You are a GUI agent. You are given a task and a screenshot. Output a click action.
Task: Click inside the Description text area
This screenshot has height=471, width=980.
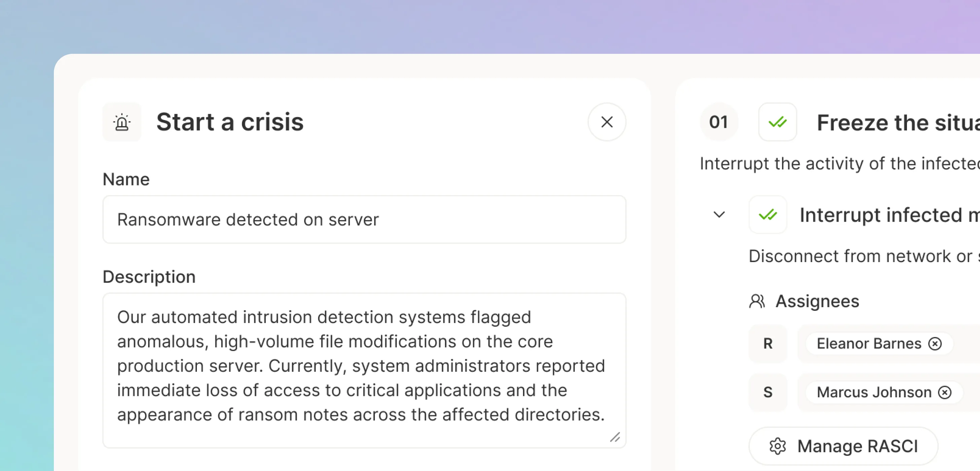[364, 370]
